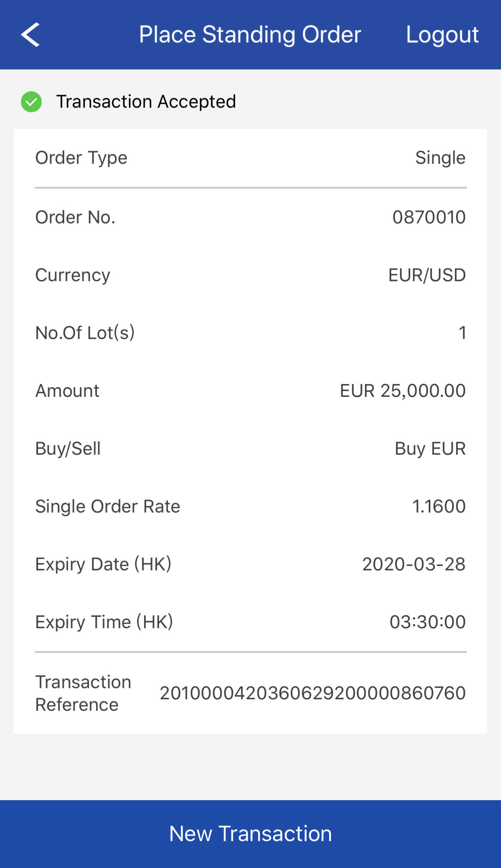Click the Logout link
This screenshot has height=868, width=501.
point(442,35)
